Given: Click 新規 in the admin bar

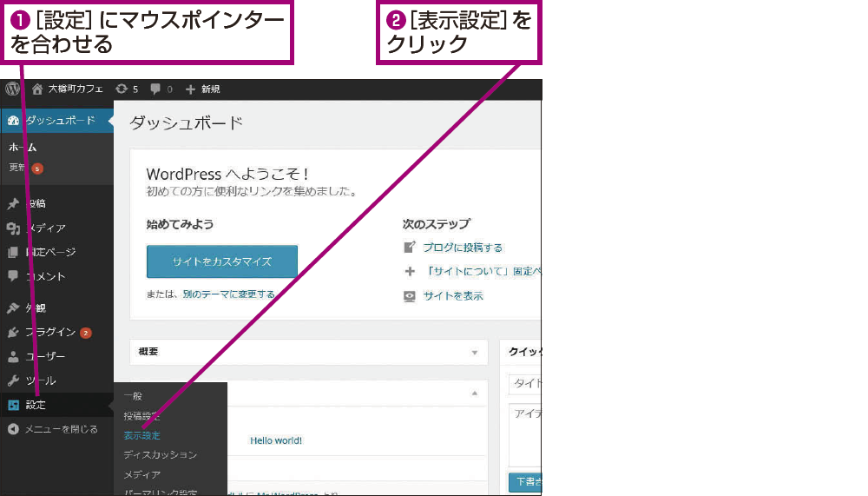Looking at the screenshot, I should tap(210, 89).
